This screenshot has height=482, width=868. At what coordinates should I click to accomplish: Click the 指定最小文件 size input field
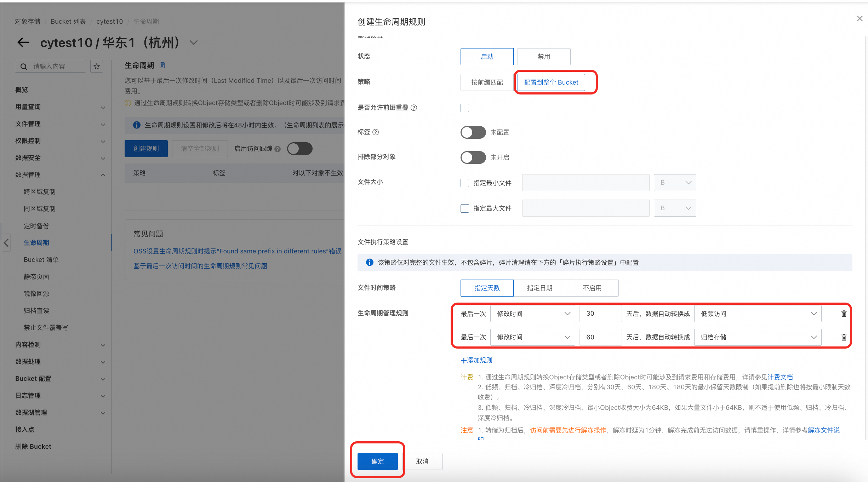click(586, 183)
